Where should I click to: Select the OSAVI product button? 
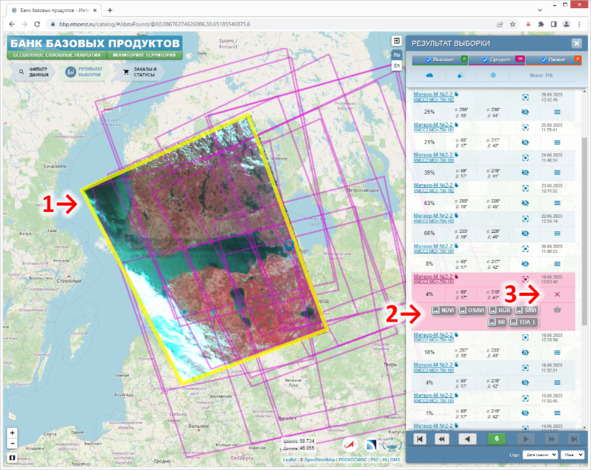coord(472,310)
